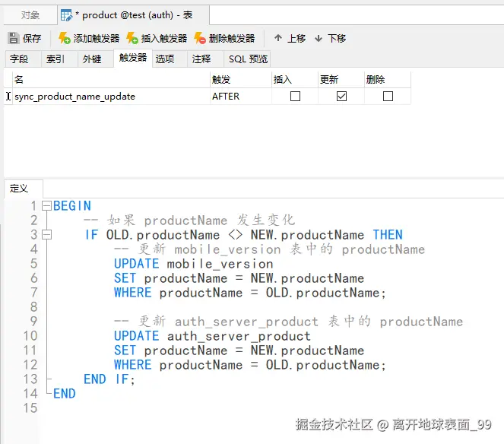The height and width of the screenshot is (444, 504).
Task: Click the END keyword on line 14
Action: point(65,394)
